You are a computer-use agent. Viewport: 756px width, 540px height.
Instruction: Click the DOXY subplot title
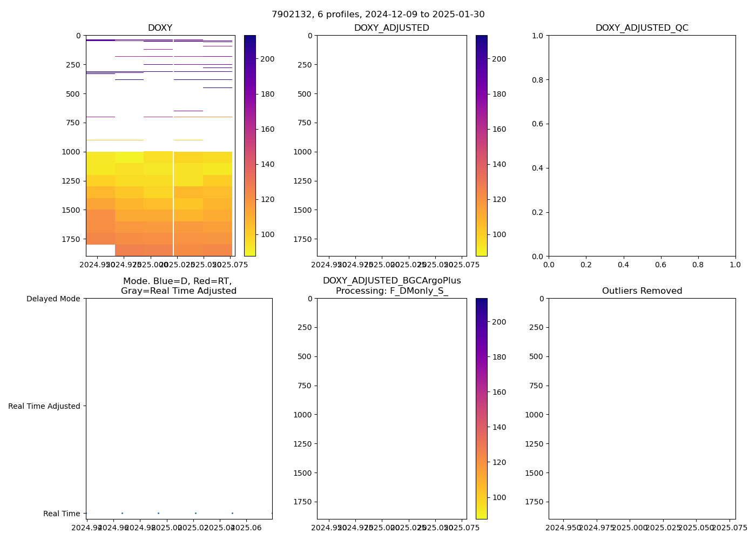[160, 28]
